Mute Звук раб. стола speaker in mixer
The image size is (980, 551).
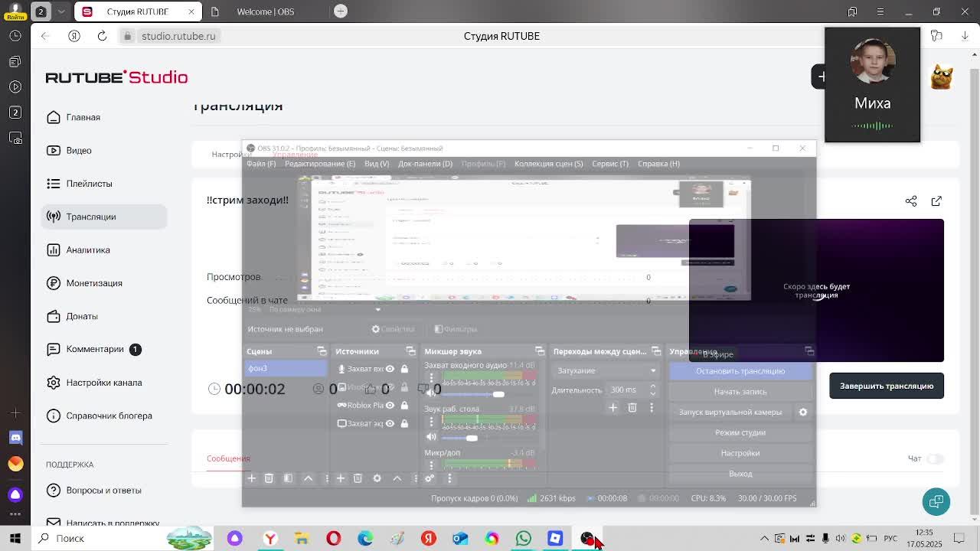point(431,437)
